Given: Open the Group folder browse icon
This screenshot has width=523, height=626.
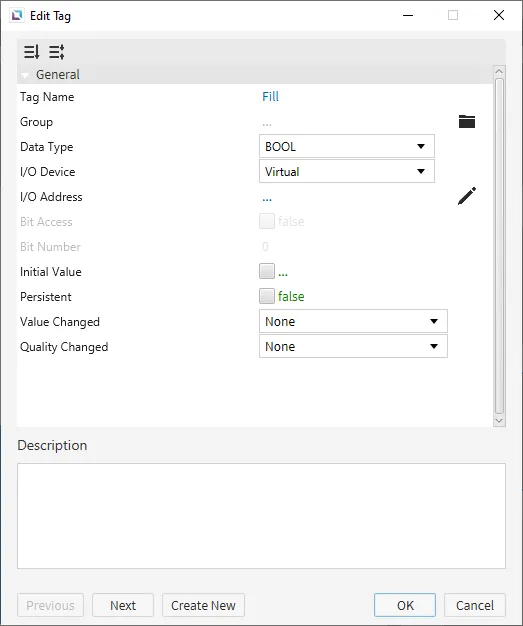Looking at the screenshot, I should point(467,121).
